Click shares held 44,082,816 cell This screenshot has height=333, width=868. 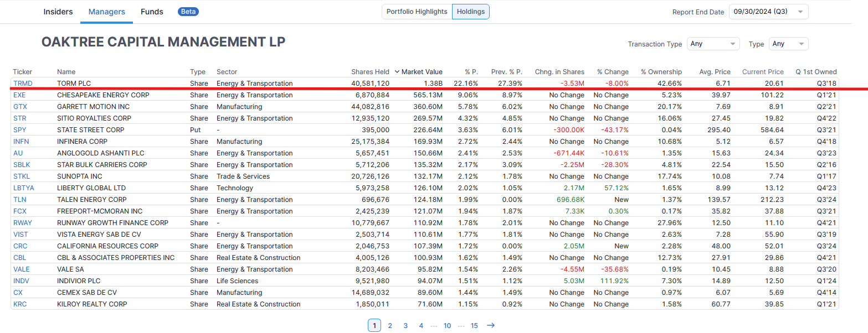(371, 107)
